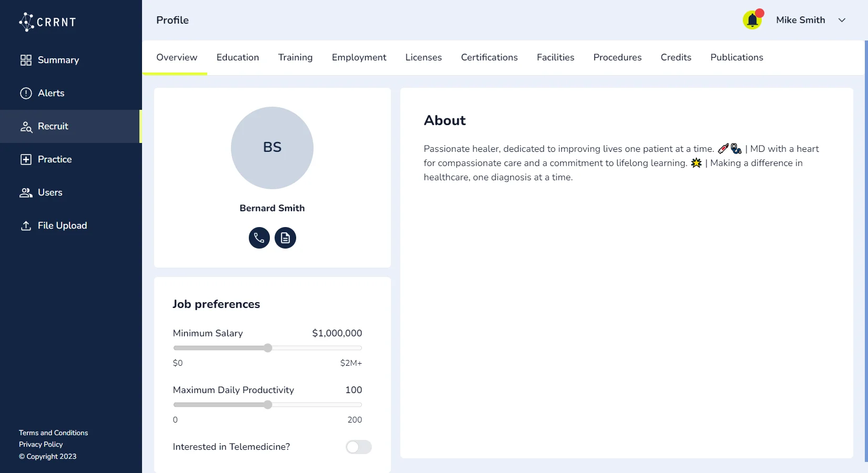Open the Users section in the sidebar

tap(49, 192)
